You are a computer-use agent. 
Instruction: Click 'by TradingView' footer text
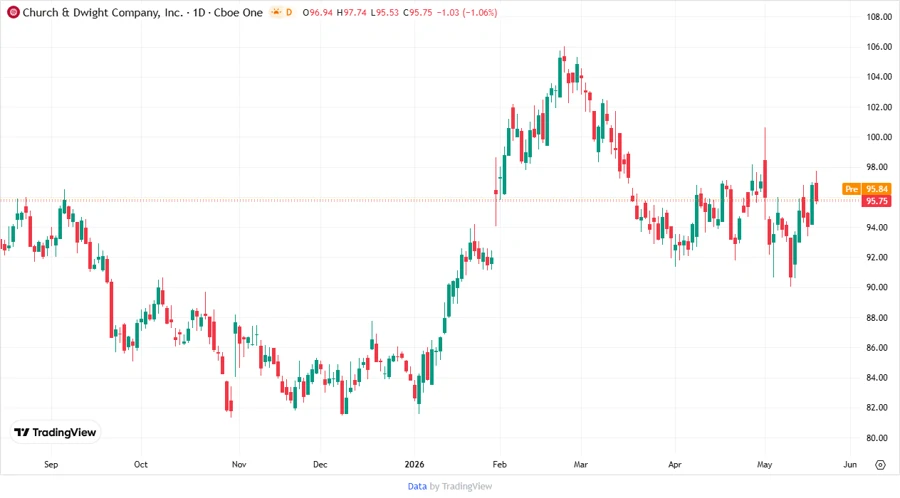461,487
